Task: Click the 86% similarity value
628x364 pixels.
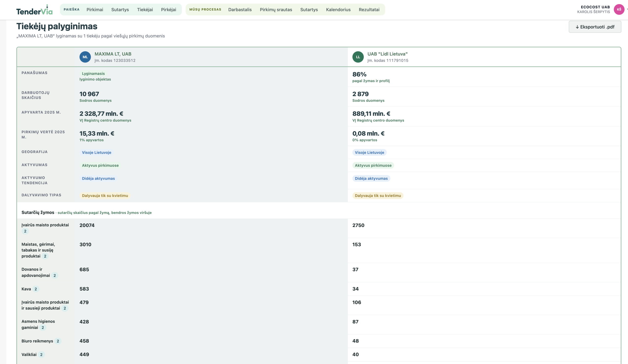Action: tap(359, 74)
